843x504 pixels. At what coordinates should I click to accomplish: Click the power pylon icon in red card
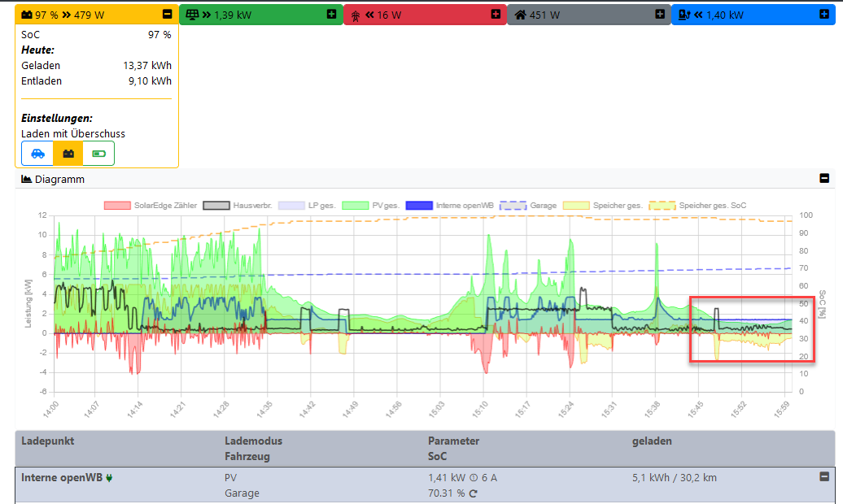(356, 15)
